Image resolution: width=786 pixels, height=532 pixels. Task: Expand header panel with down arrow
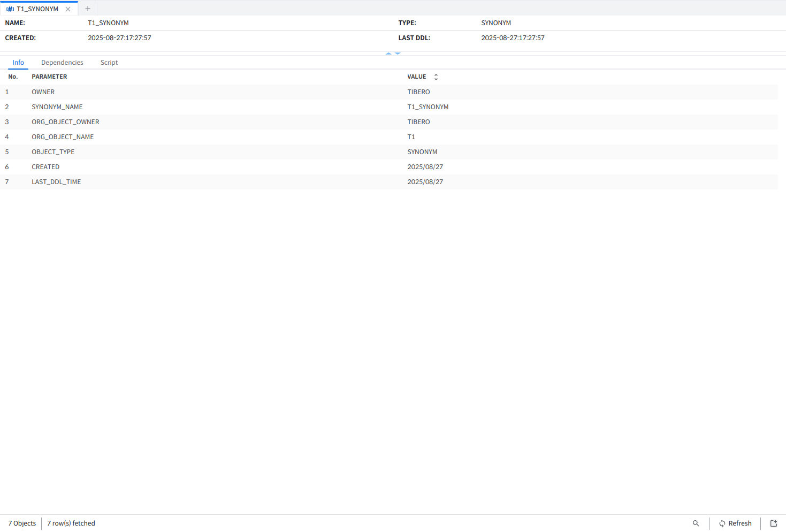coord(398,54)
